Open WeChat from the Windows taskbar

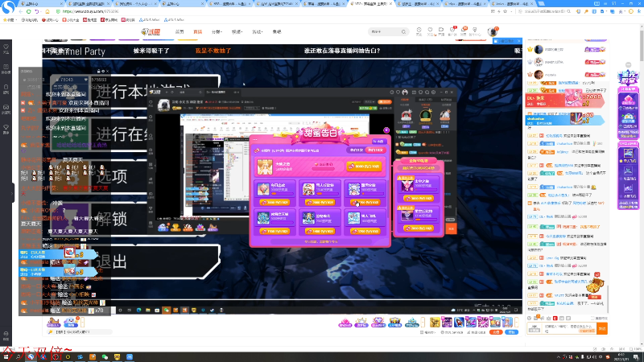(x=105, y=356)
